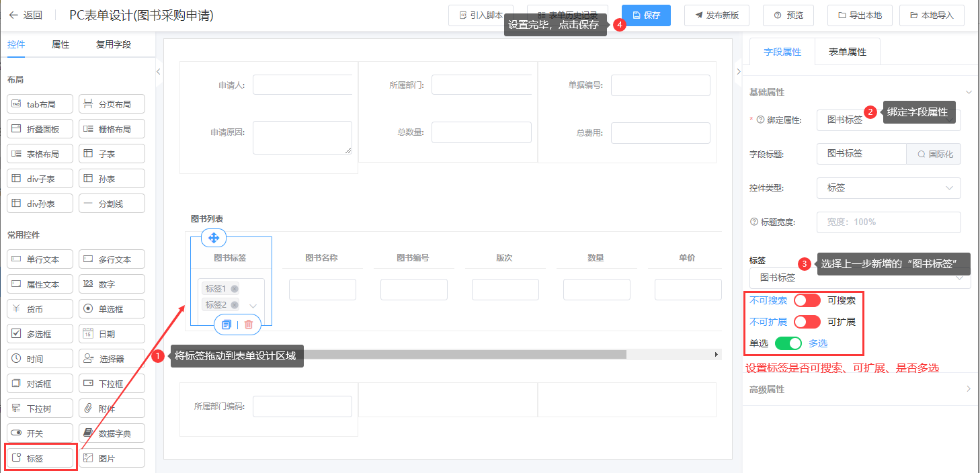Toggle the 可扩展 extensible switch
Image resolution: width=980 pixels, height=473 pixels.
pos(807,322)
